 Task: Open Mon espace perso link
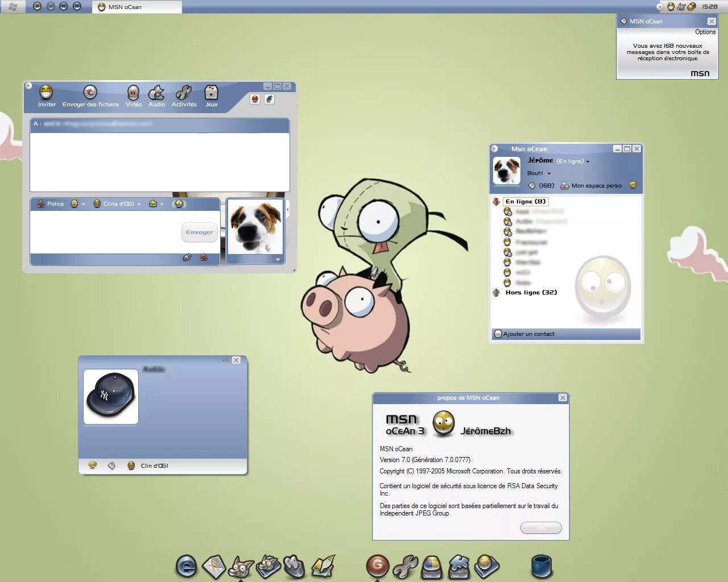point(590,186)
